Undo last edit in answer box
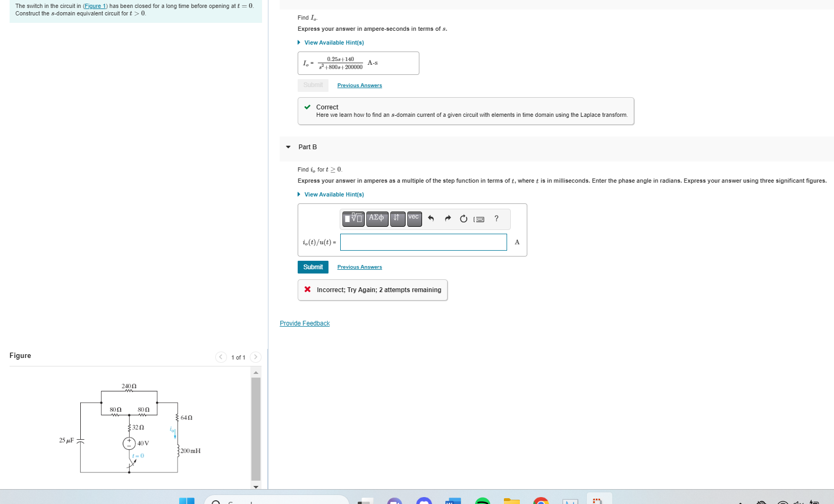This screenshot has width=834, height=504. 431,219
